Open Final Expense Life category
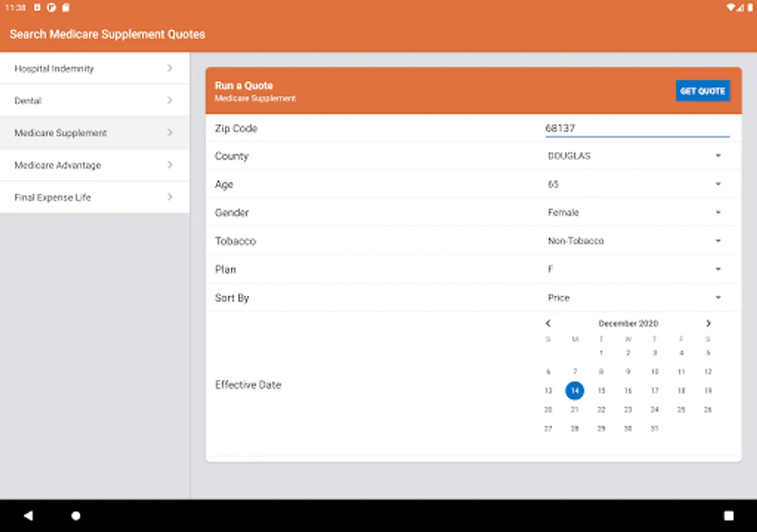Viewport: 757px width, 532px height. tap(95, 197)
